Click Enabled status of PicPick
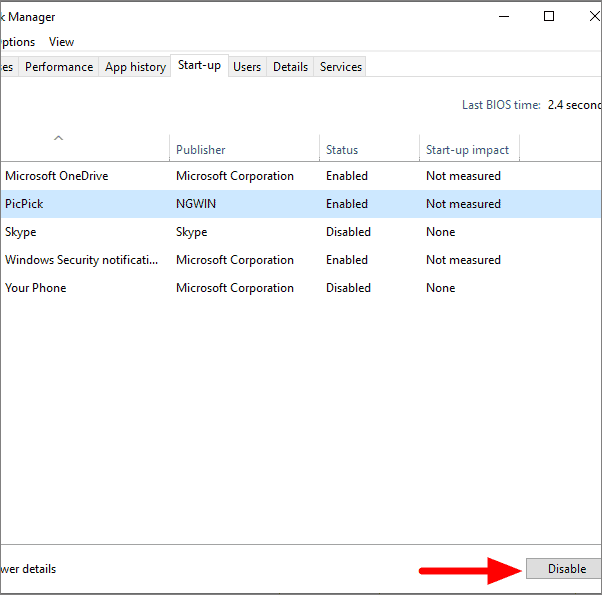Viewport: 602px width, 595px height. click(x=347, y=204)
